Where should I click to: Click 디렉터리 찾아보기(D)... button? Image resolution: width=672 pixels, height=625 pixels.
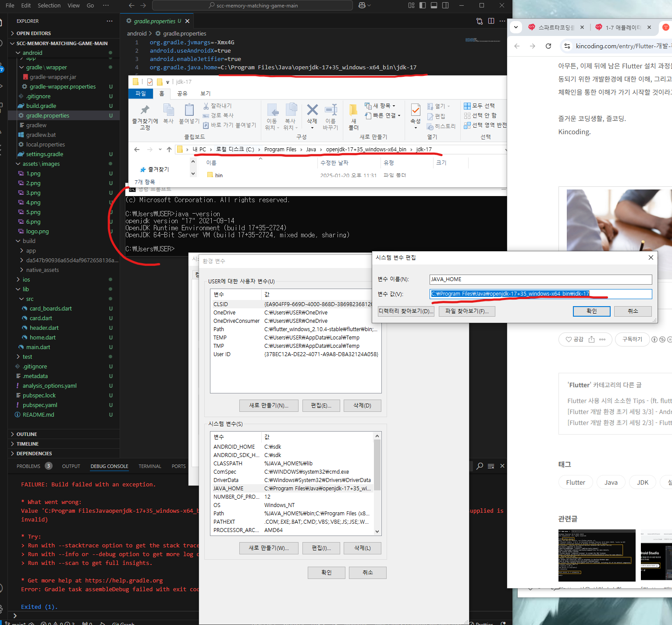point(406,311)
